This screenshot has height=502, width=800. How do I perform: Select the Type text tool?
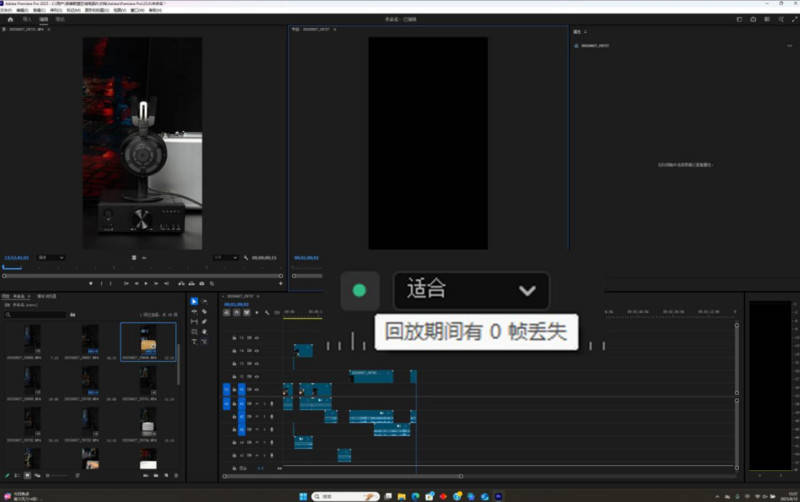(194, 341)
